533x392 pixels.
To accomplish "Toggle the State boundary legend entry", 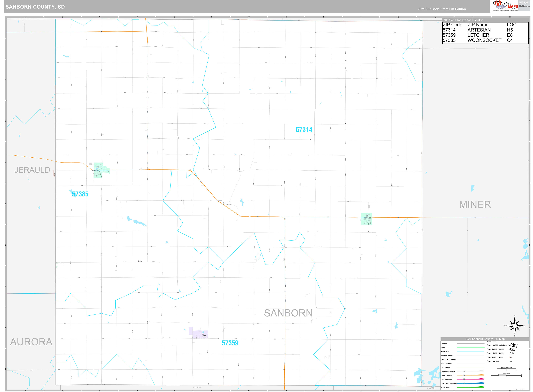I will tap(471, 347).
